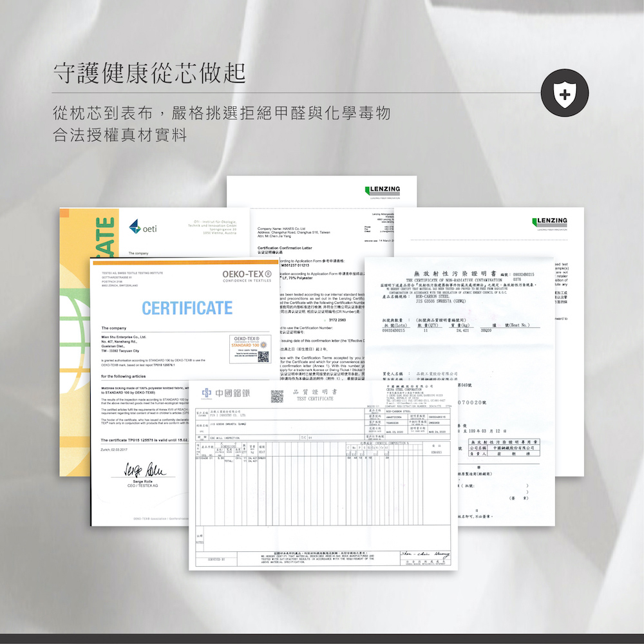This screenshot has height=644, width=644.
Task: Select the 品質證明書 TEST CERTIFICATE title
Action: pyautogui.click(x=316, y=393)
